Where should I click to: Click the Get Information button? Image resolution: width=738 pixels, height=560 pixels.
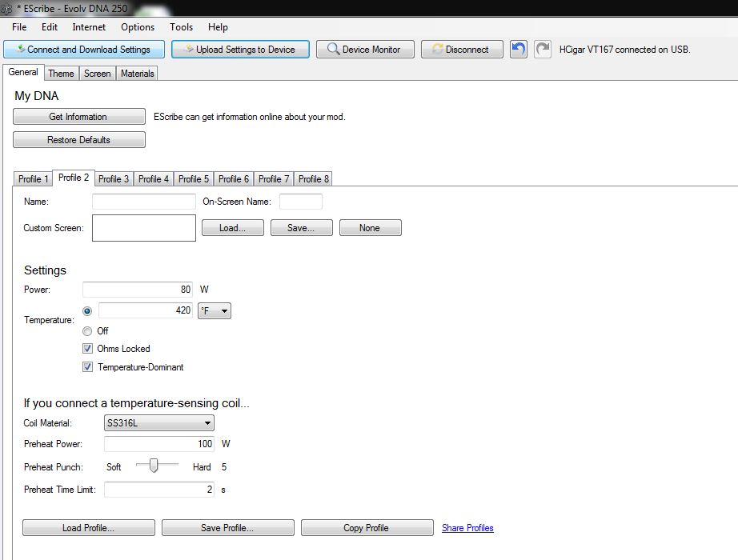[78, 117]
